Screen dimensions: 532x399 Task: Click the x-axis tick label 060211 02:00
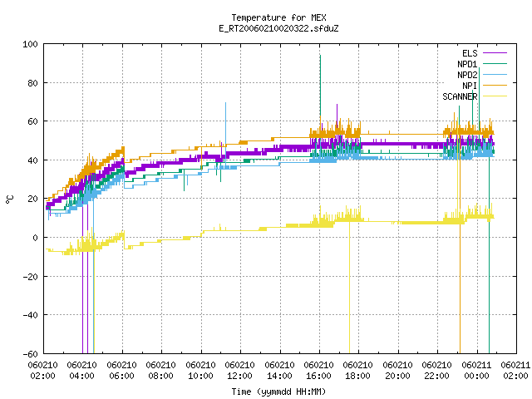click(x=515, y=371)
